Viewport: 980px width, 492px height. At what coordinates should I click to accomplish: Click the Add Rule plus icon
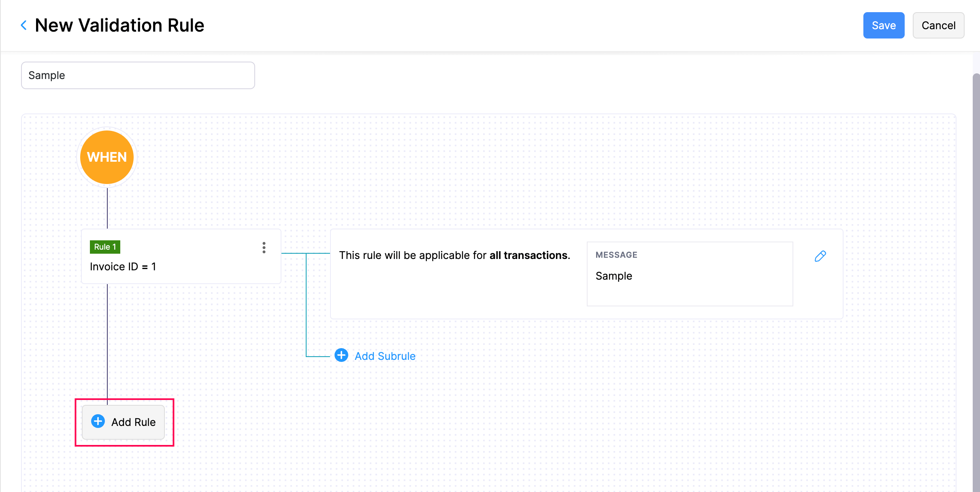tap(98, 421)
